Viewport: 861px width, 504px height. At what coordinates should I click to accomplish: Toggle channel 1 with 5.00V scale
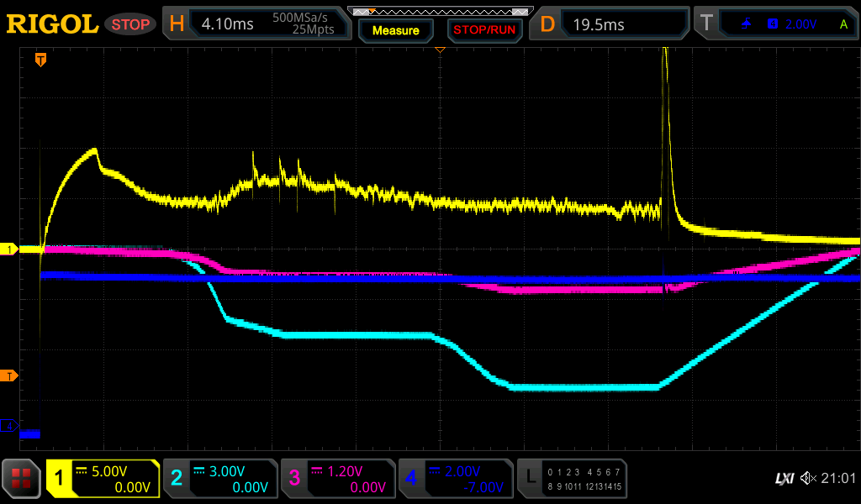103,479
